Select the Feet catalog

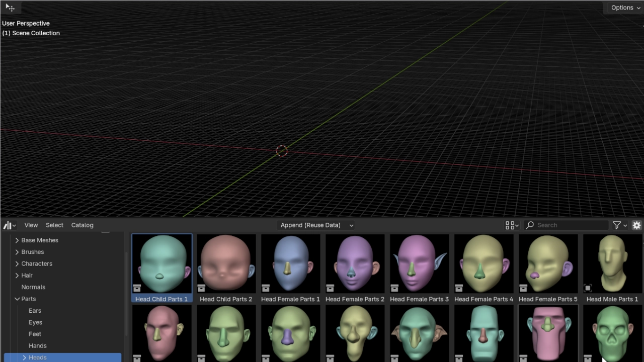click(x=35, y=334)
